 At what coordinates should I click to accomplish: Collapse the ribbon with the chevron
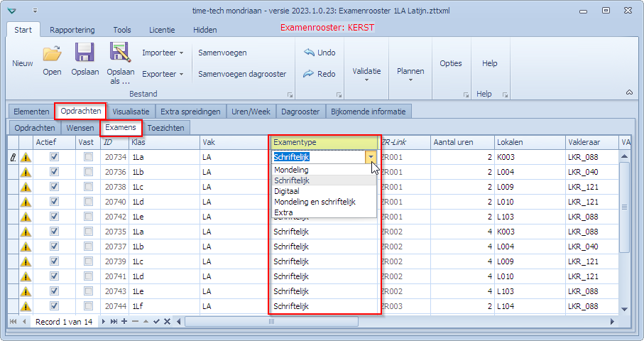coord(629,93)
